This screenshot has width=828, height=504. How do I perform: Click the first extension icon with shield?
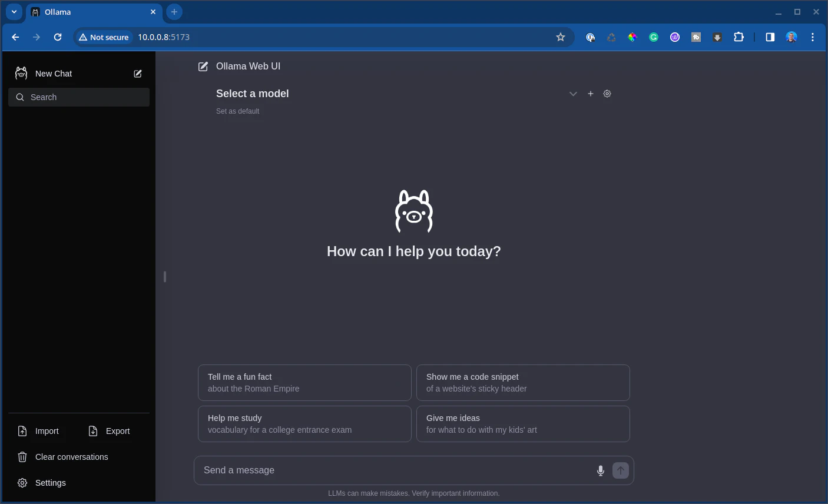590,37
